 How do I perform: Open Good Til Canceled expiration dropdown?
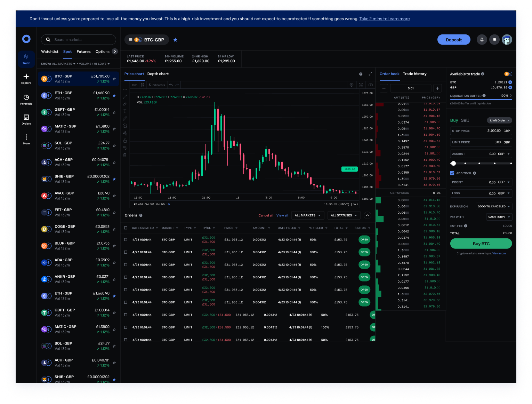(493, 206)
